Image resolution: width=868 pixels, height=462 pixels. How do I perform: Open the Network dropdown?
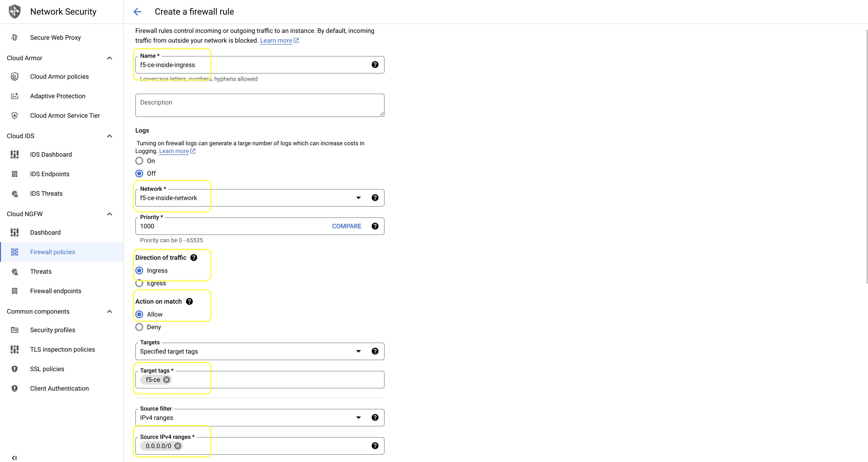358,198
